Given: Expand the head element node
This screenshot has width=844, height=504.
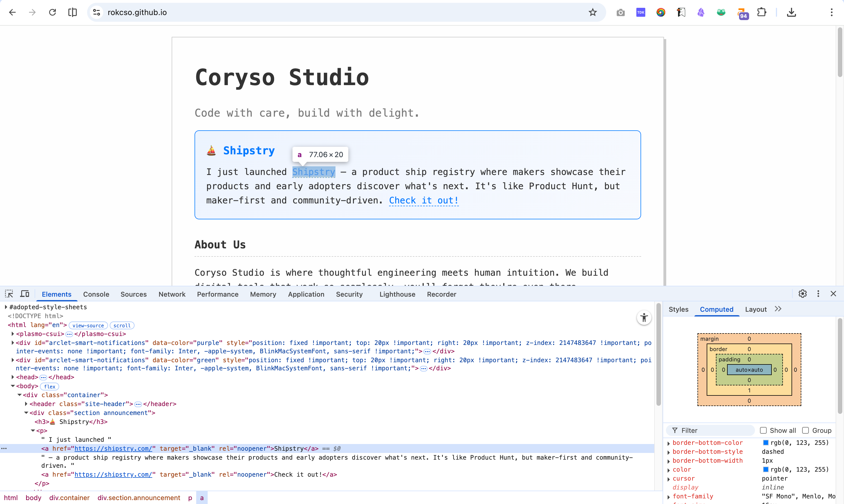Looking at the screenshot, I should point(13,377).
